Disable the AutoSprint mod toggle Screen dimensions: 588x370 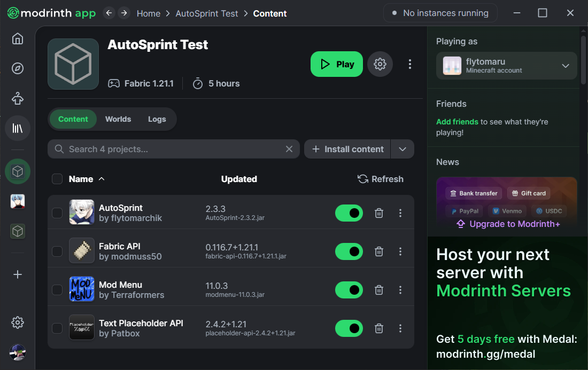click(349, 213)
